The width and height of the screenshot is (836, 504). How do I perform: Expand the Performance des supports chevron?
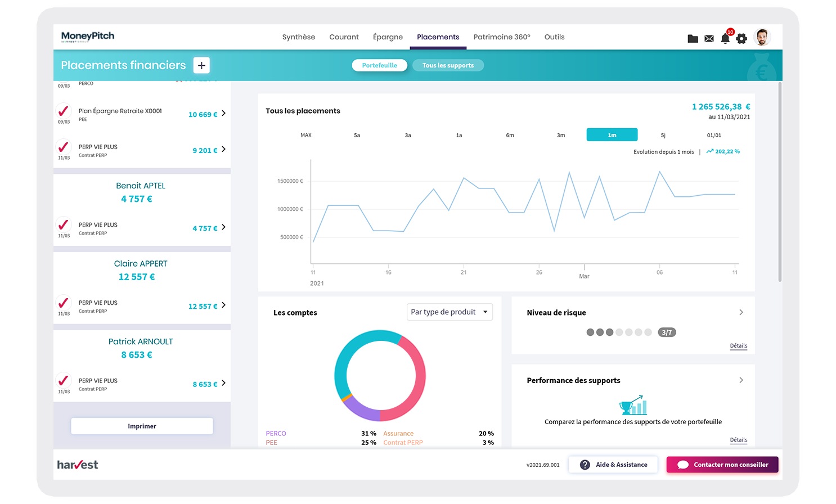741,380
